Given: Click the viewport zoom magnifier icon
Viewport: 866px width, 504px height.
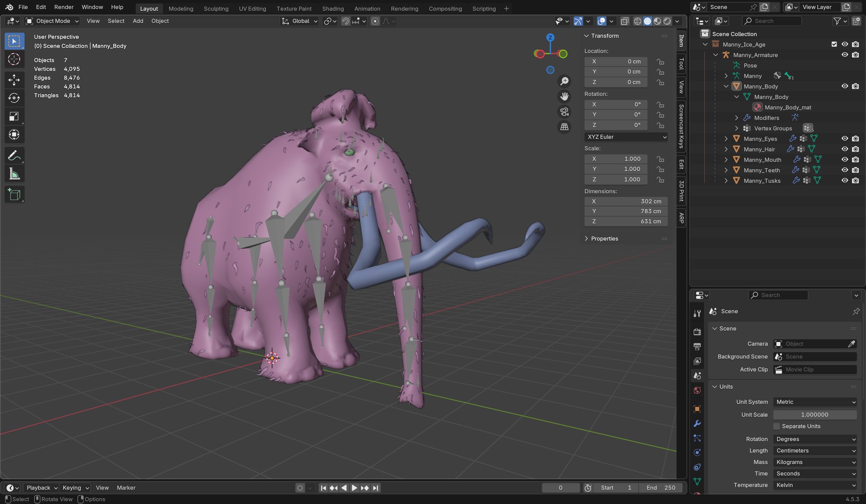Looking at the screenshot, I should [564, 81].
